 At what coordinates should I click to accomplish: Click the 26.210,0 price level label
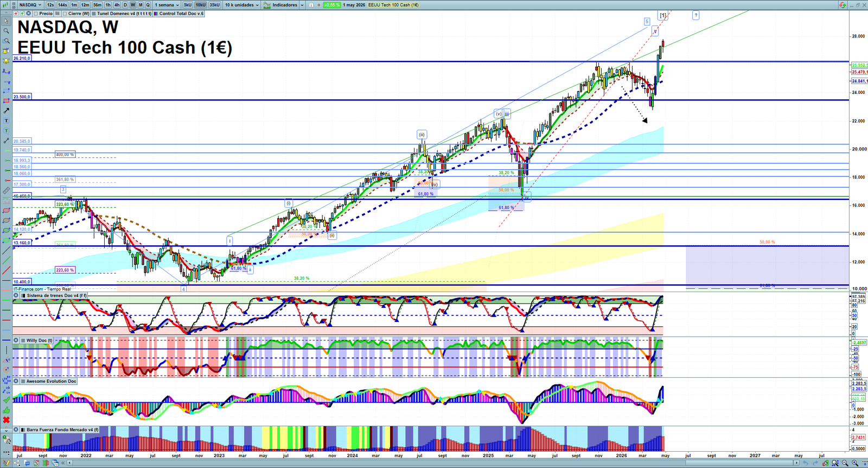[x=22, y=58]
